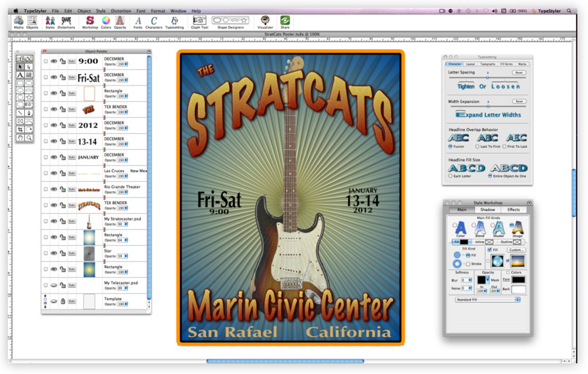The height and width of the screenshot is (374, 588).
Task: Open the Spotlight search icon in menu bar
Action: [569, 11]
